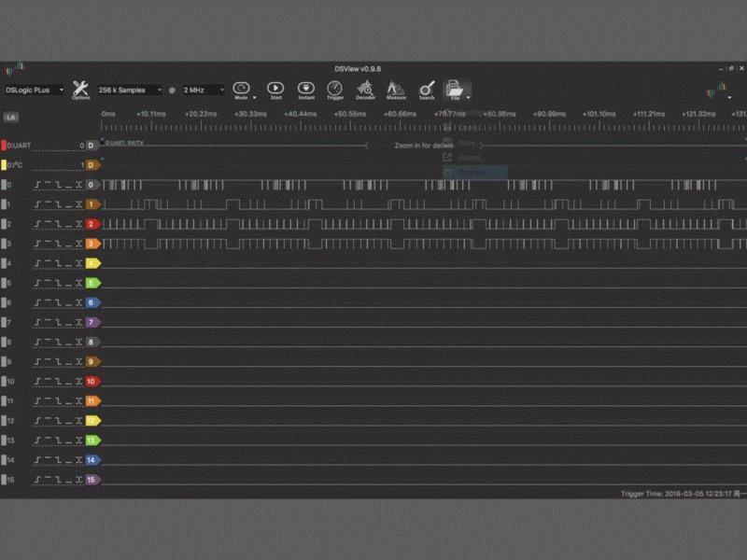Open the Trigger settings icon
The height and width of the screenshot is (560, 747).
(x=334, y=89)
